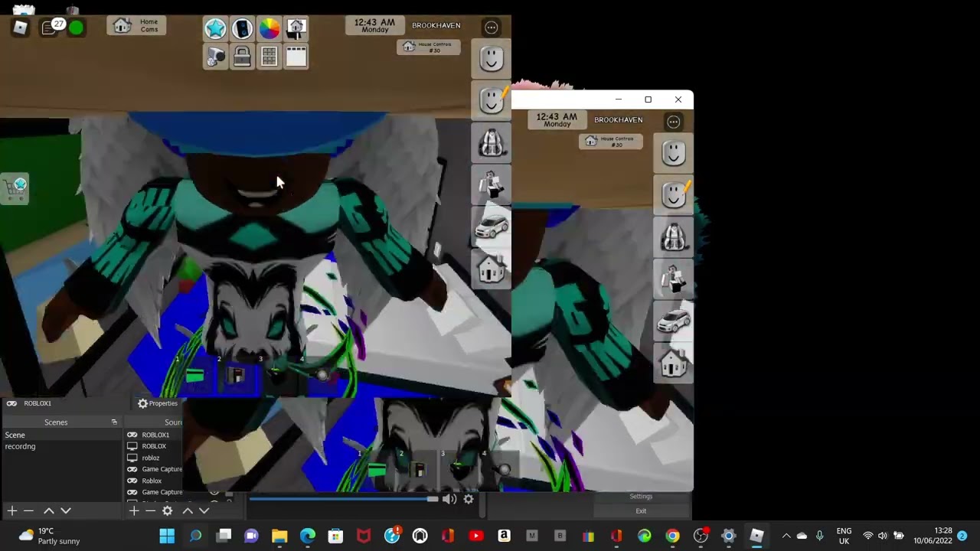This screenshot has width=980, height=551.
Task: Select the 'recordng' scene
Action: pyautogui.click(x=61, y=446)
